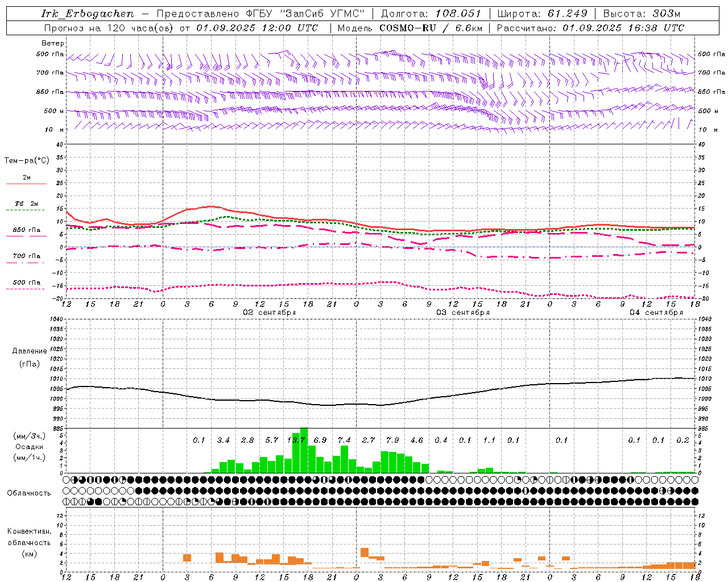Click the 3-hour precipitation value 1.1
This screenshot has width=728, height=582.
[x=489, y=440]
